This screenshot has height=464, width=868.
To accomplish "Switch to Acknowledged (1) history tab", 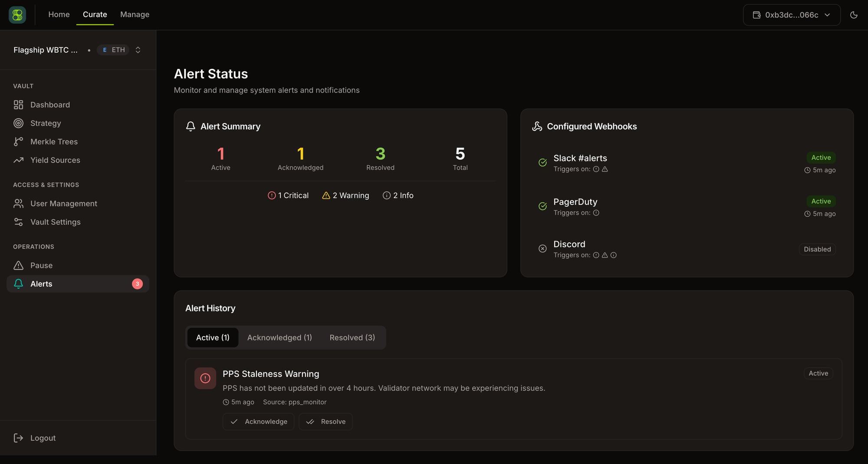I will [x=279, y=337].
